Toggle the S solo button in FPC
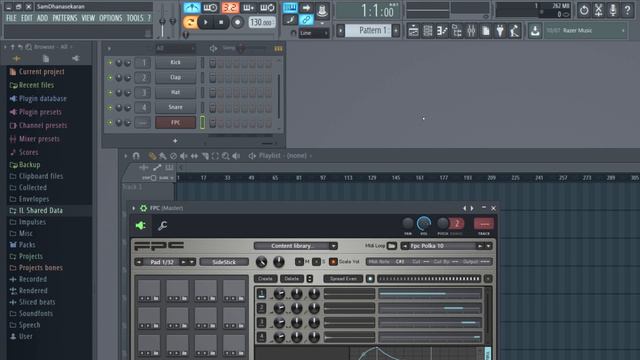 click(316, 262)
